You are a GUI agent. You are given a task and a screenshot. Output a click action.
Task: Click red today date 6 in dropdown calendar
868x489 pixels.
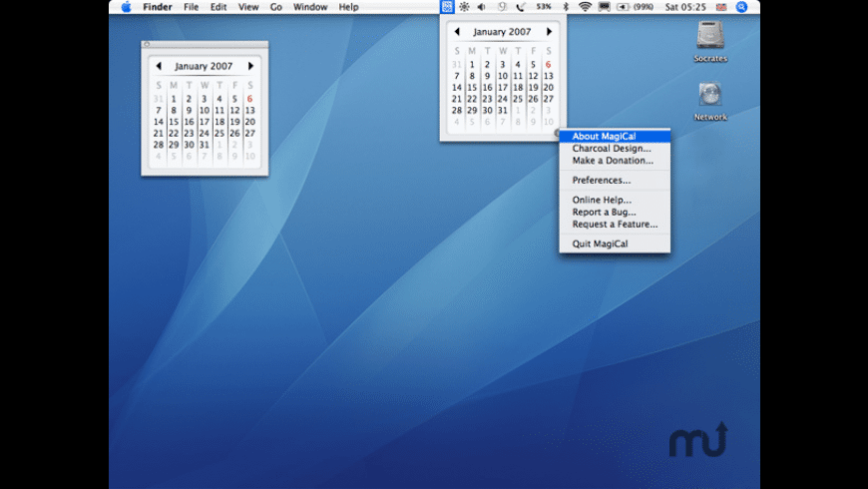(548, 64)
